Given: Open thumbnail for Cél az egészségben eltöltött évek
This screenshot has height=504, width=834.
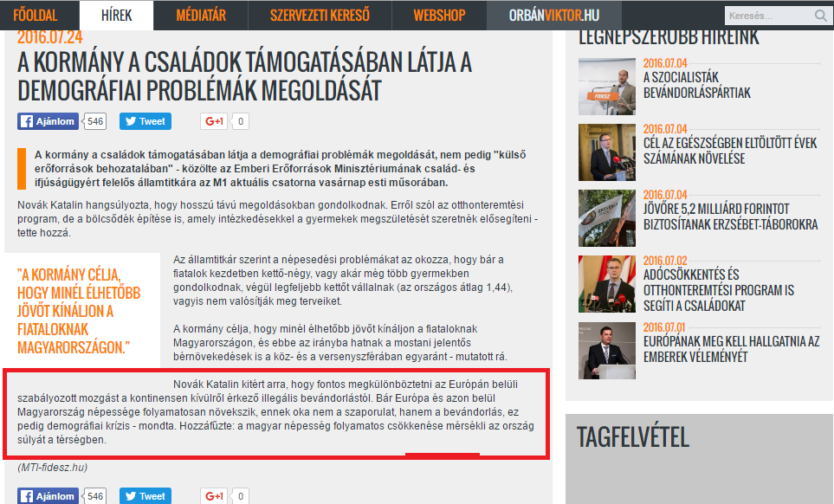Looking at the screenshot, I should pyautogui.click(x=607, y=152).
